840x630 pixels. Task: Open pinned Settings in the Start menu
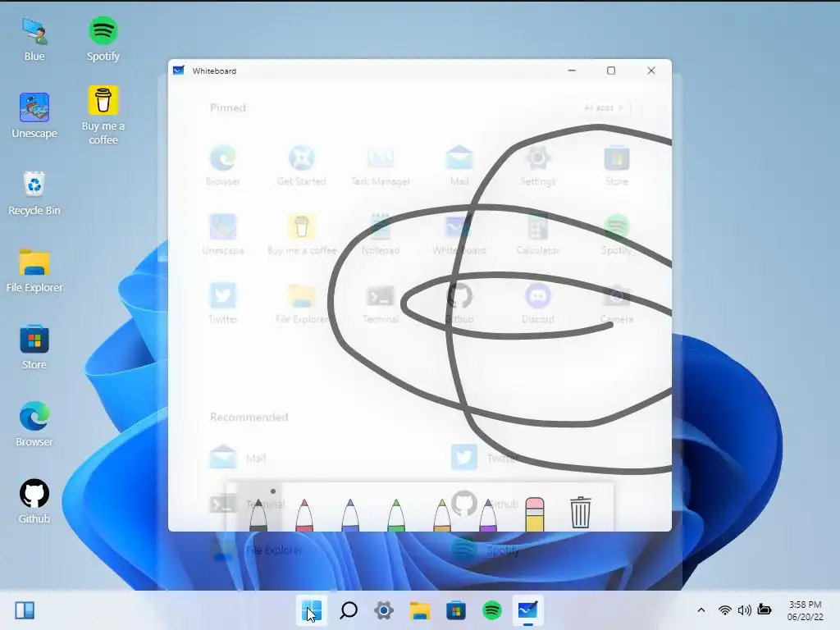[538, 166]
